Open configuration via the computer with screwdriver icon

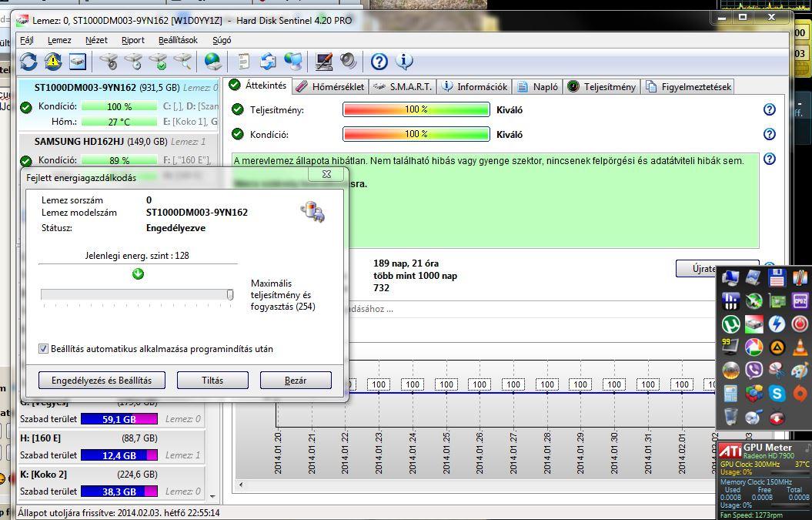coord(324,62)
